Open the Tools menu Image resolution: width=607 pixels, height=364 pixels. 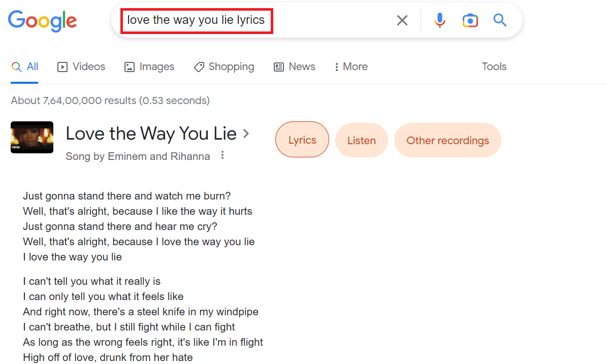(494, 67)
